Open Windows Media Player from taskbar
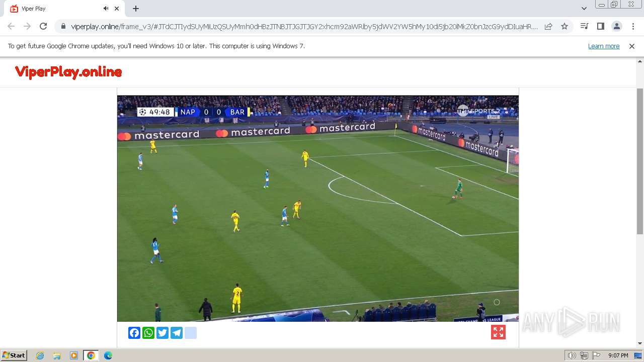 coord(74,355)
